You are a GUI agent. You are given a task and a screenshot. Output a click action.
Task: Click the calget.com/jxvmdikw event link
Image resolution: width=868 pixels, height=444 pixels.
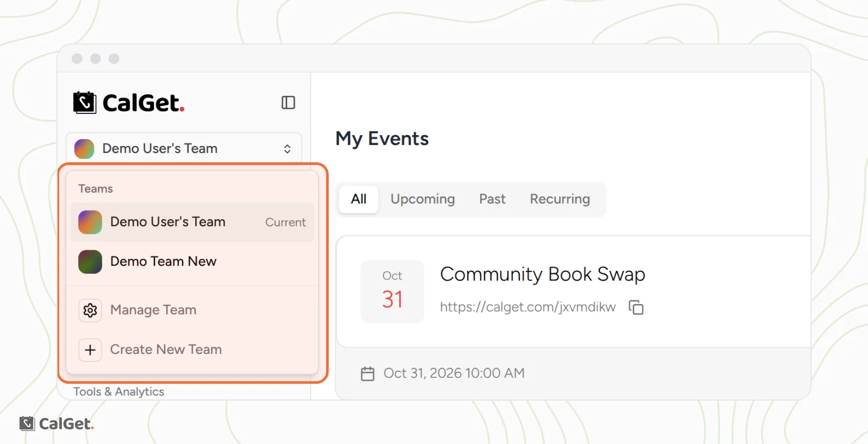click(x=528, y=307)
